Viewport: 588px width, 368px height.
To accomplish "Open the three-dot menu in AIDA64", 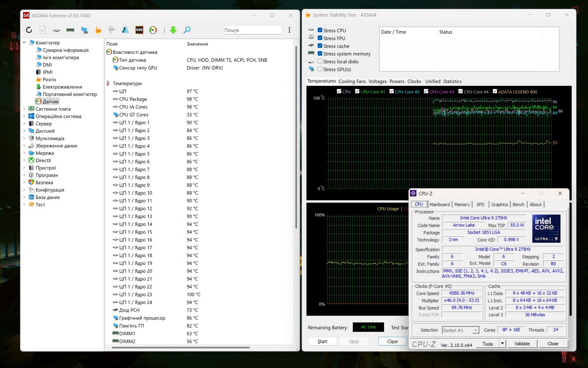I will click(x=289, y=30).
